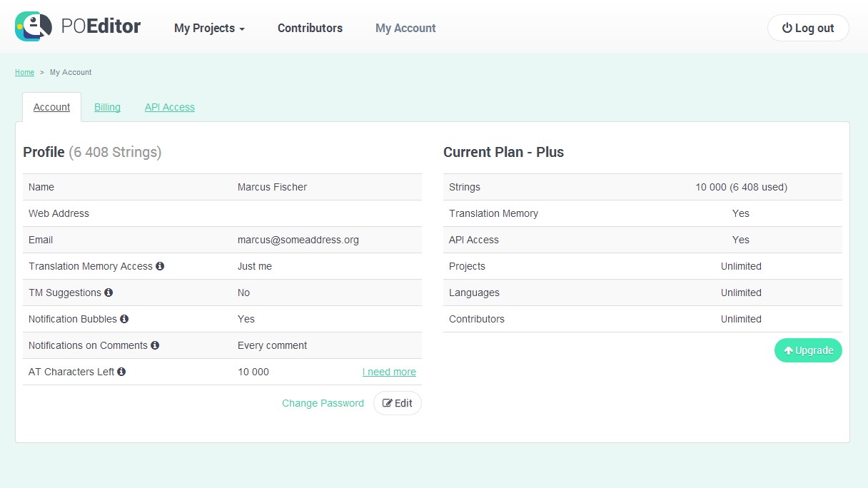Open the Contributors page
The width and height of the screenshot is (868, 488).
(x=310, y=29)
